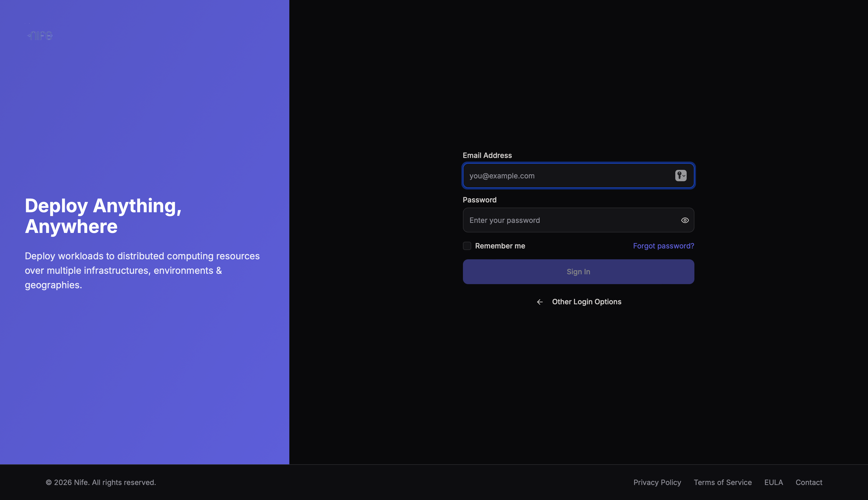Enable the Remember me checkbox
868x500 pixels.
click(467, 246)
